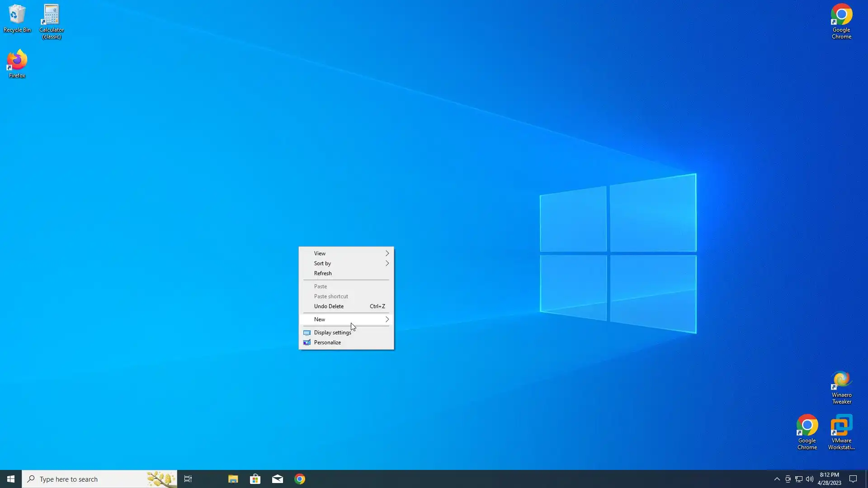The image size is (868, 488).
Task: Open the Mail app in taskbar
Action: coord(278,479)
